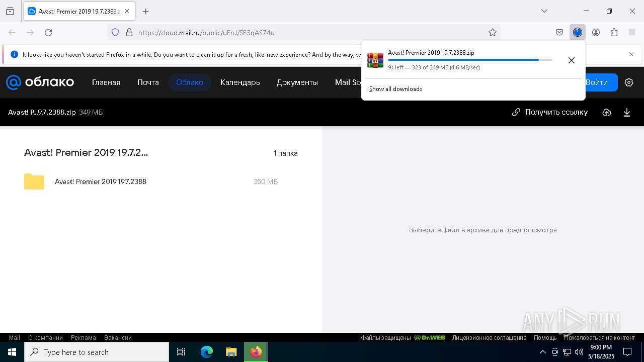The height and width of the screenshot is (362, 644).
Task: Bookmark this page with the star
Action: (x=493, y=33)
